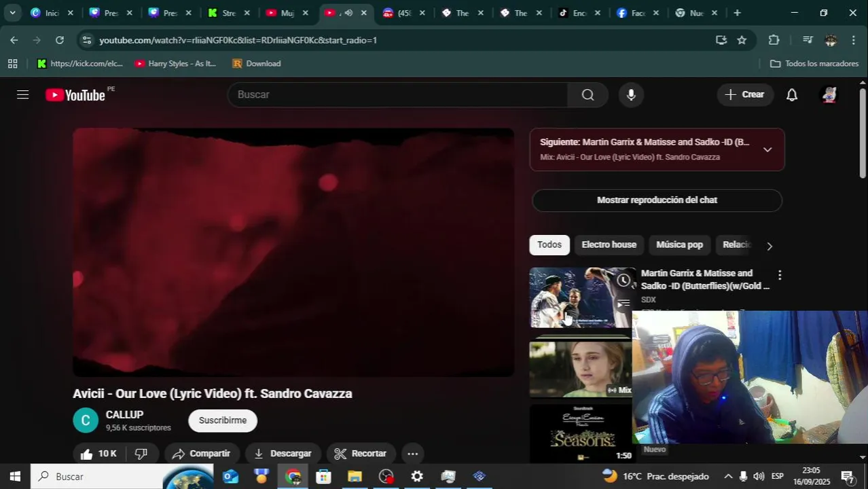This screenshot has width=868, height=489.
Task: Open YouTube notifications bell
Action: (x=792, y=94)
